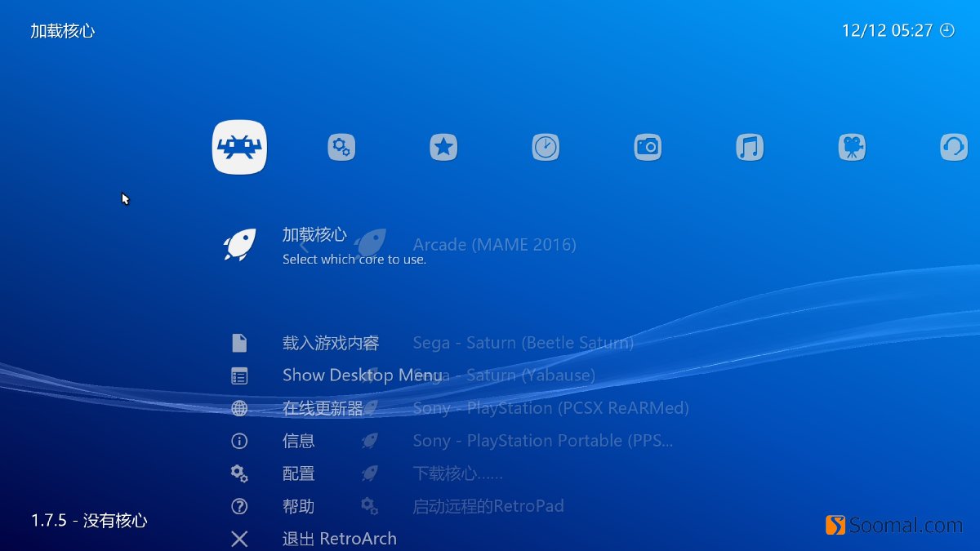Screen dimensions: 980x551
Task: Click the globe icon beside 在线更新器
Action: 239,408
